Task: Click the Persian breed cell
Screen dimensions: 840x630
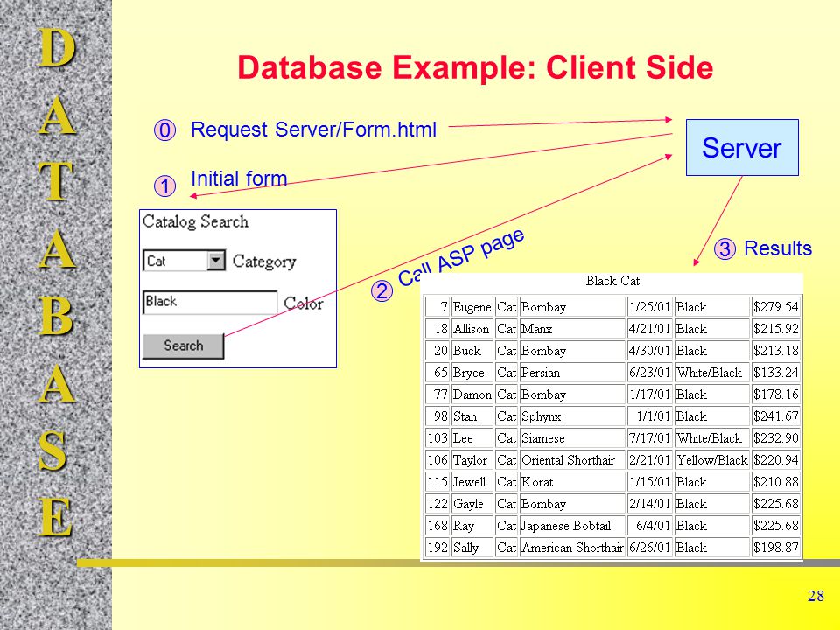Action: point(572,373)
